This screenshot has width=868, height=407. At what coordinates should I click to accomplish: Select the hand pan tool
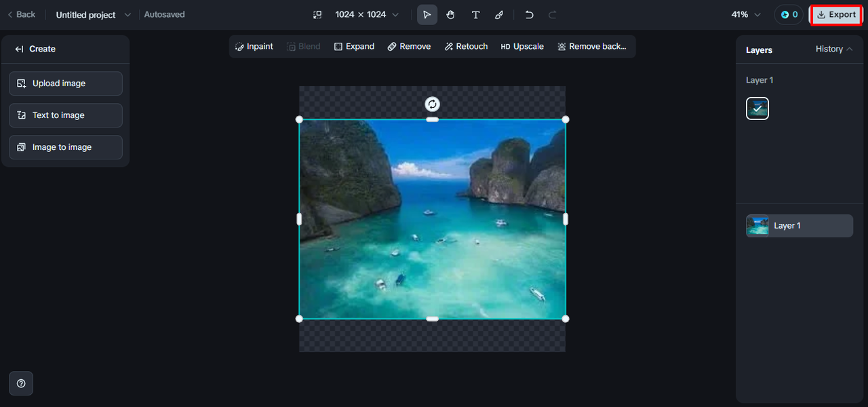pos(451,14)
